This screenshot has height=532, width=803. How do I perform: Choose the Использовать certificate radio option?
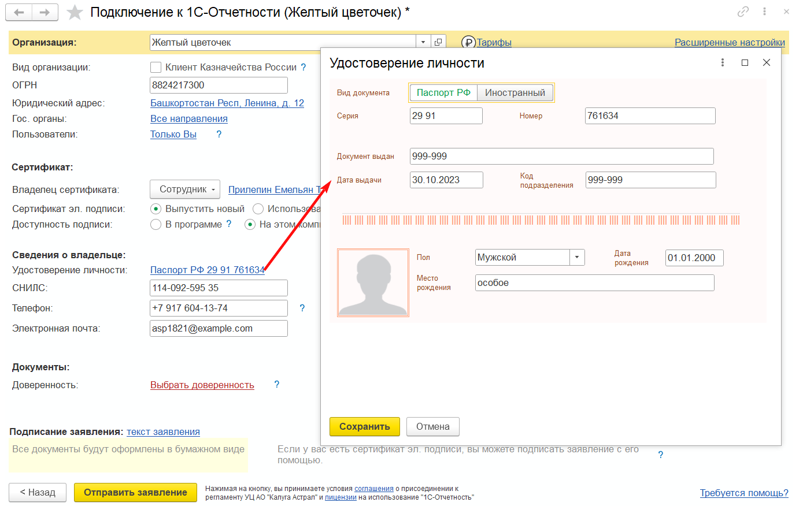[x=258, y=209]
